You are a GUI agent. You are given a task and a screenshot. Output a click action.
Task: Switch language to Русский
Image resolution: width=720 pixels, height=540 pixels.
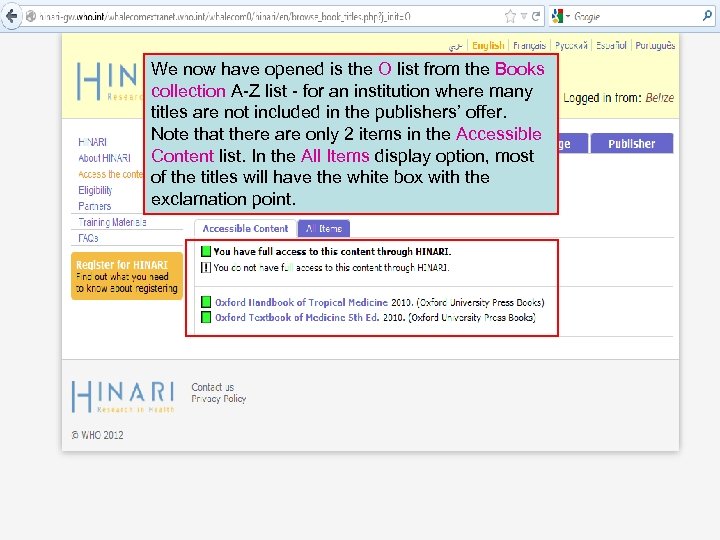click(571, 45)
